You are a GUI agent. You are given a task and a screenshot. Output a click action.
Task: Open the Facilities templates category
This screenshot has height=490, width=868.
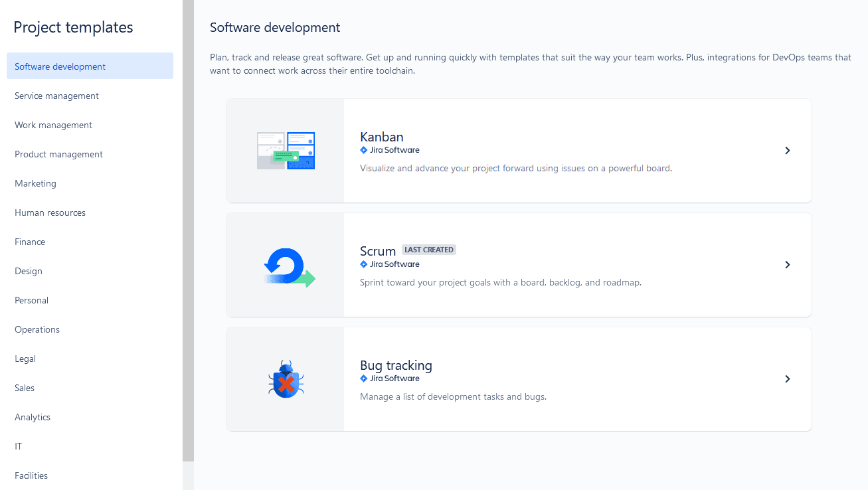[90, 475]
